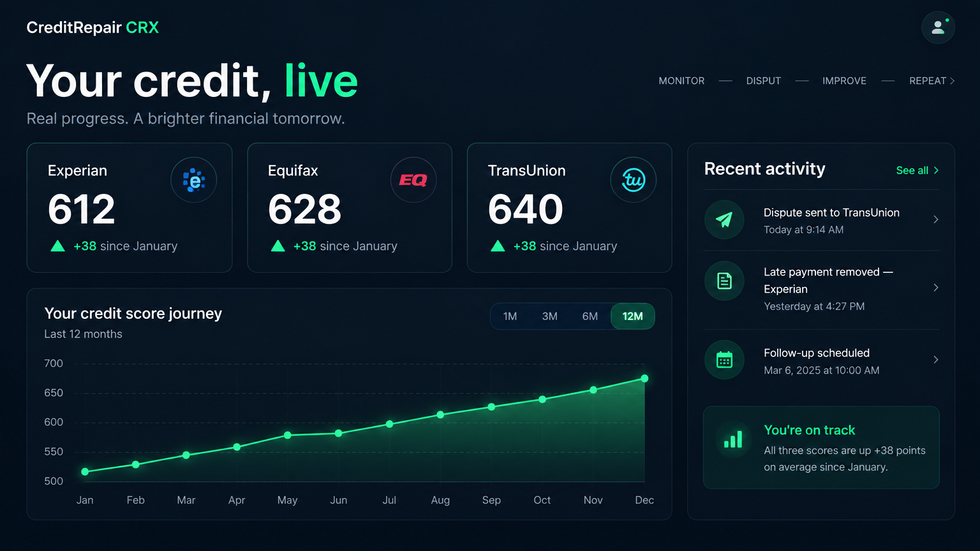This screenshot has height=551, width=980.
Task: Click the May data point on chart
Action: 288,436
